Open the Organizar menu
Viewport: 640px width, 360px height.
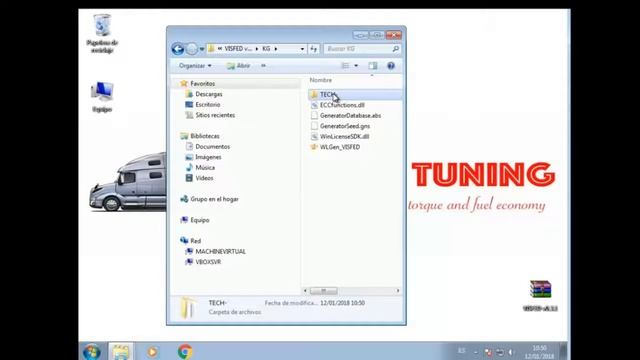pyautogui.click(x=195, y=66)
